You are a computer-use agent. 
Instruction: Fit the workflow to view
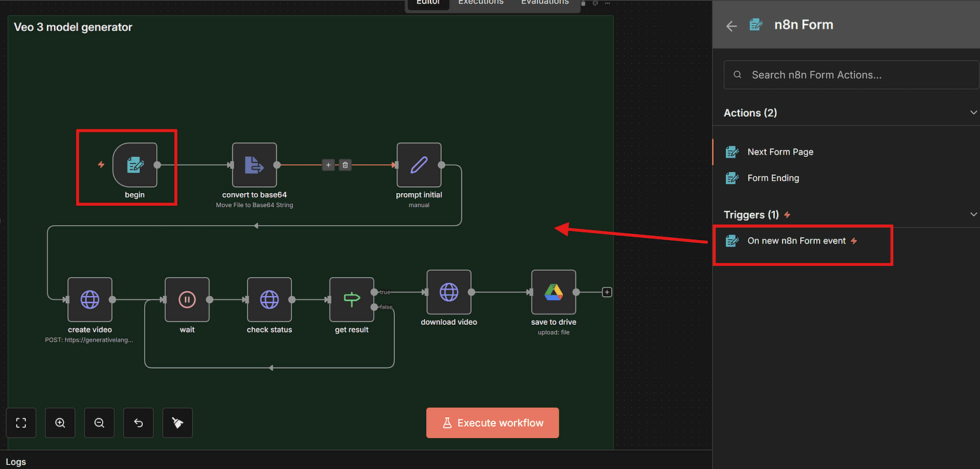[x=21, y=423]
